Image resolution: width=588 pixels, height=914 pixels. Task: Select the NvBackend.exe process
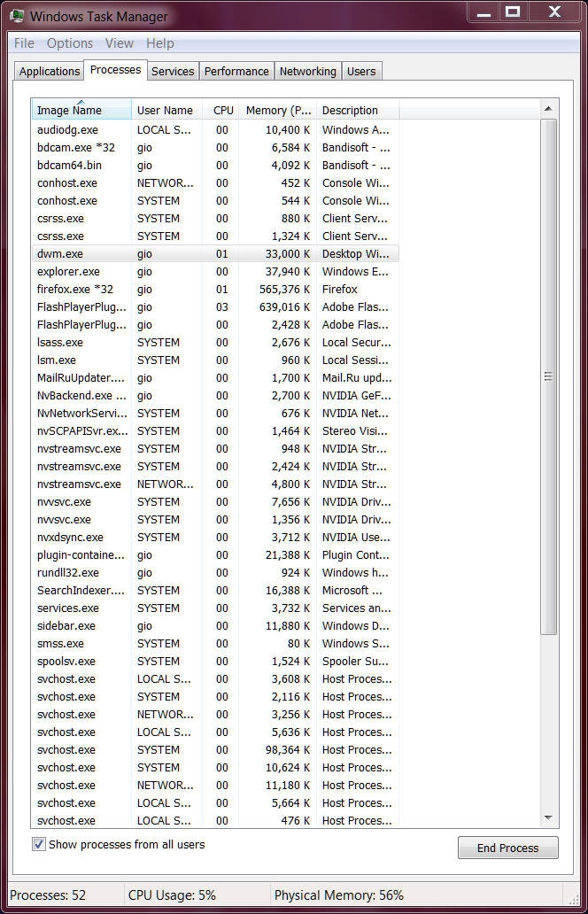pyautogui.click(x=215, y=395)
